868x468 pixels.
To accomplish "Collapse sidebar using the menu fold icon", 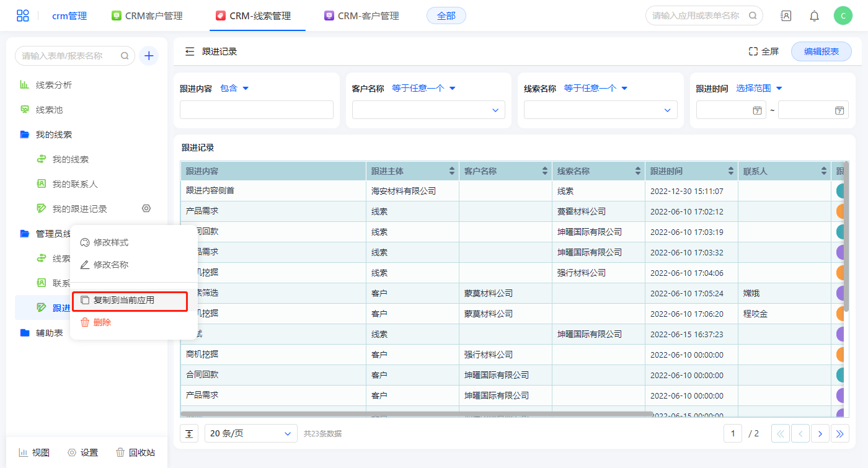I will pyautogui.click(x=190, y=52).
